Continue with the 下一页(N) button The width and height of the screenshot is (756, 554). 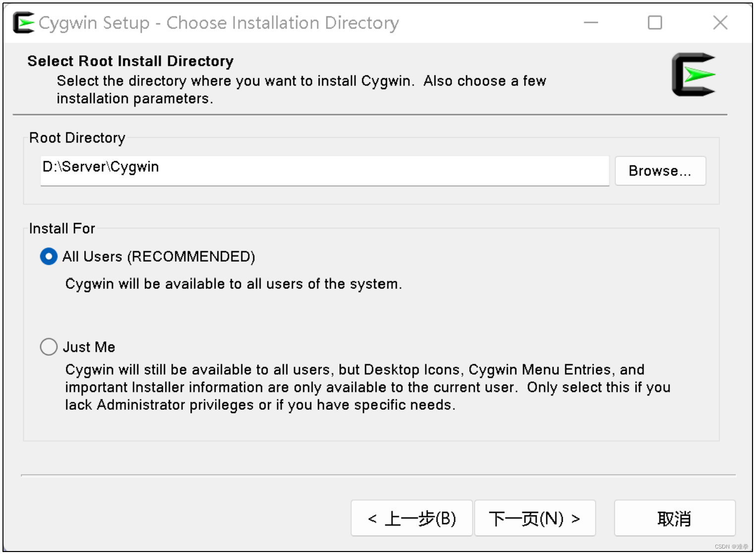tap(535, 518)
